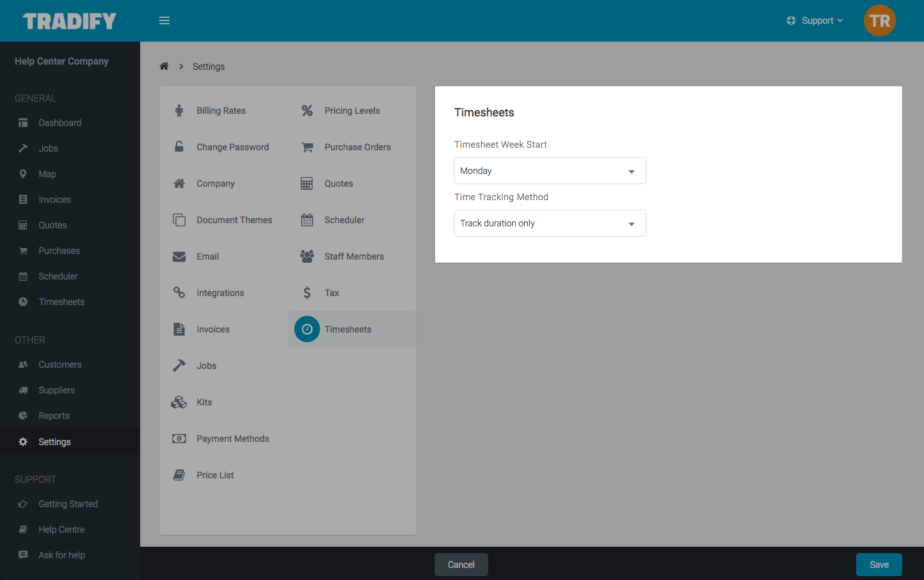924x580 pixels.
Task: Click the Staff Members group icon
Action: 307,256
